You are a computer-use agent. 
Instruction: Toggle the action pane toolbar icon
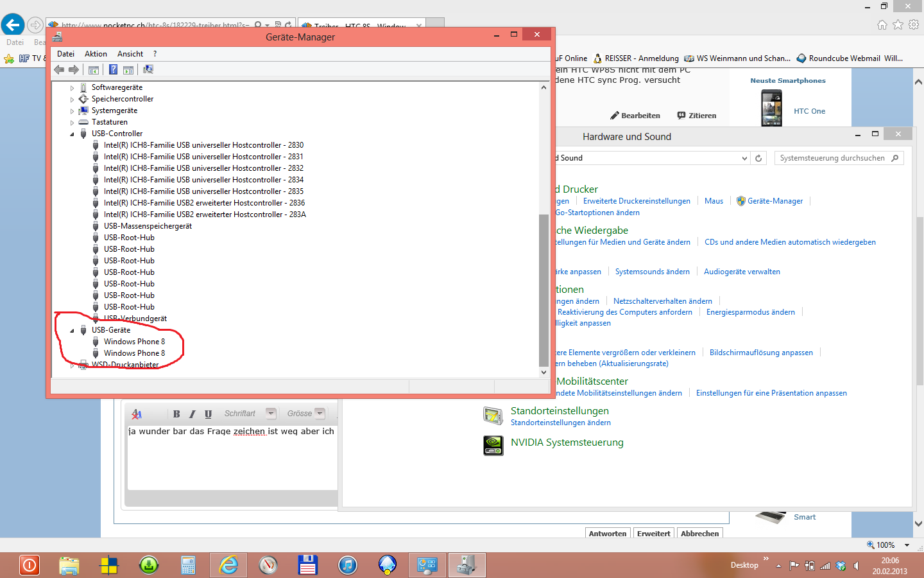pos(128,69)
